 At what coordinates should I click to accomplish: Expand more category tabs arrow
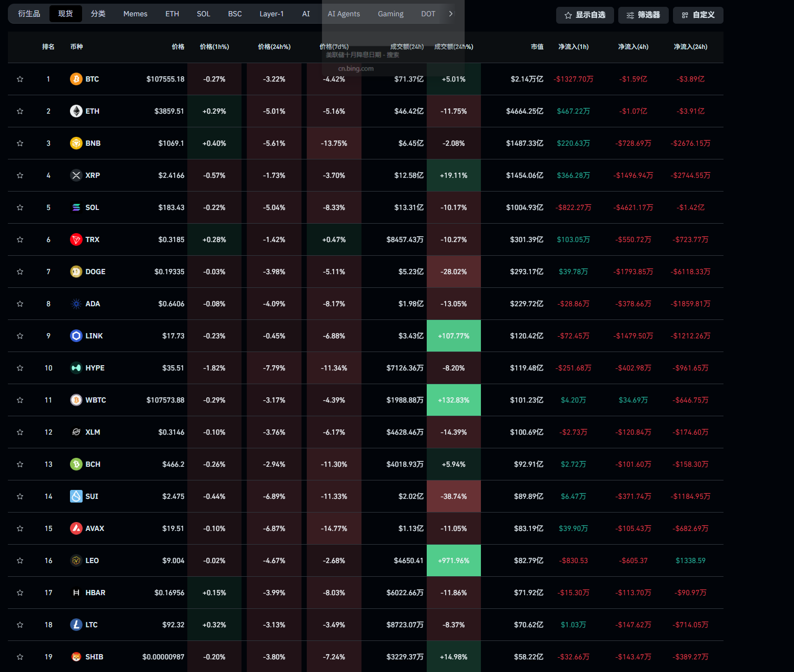pos(451,14)
